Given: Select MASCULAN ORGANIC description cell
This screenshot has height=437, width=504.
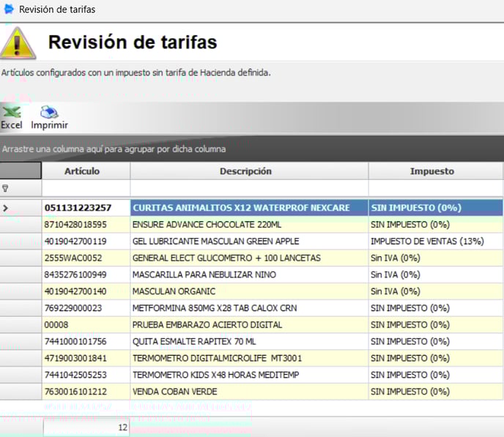Looking at the screenshot, I should pyautogui.click(x=249, y=291).
